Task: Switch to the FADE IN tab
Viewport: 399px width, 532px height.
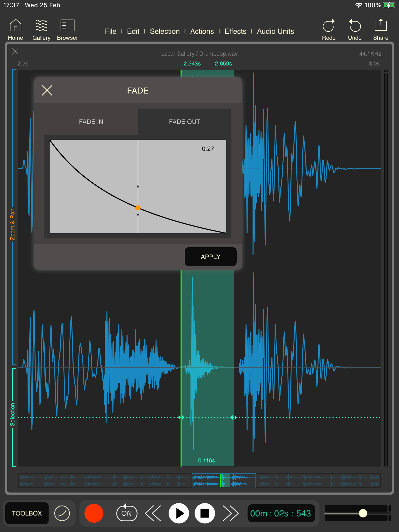Action: point(91,122)
